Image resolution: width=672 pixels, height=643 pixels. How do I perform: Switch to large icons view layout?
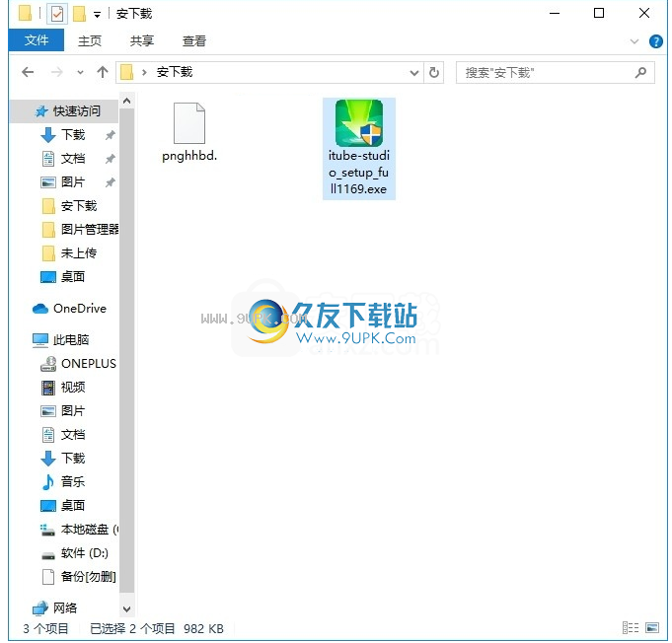click(x=652, y=628)
